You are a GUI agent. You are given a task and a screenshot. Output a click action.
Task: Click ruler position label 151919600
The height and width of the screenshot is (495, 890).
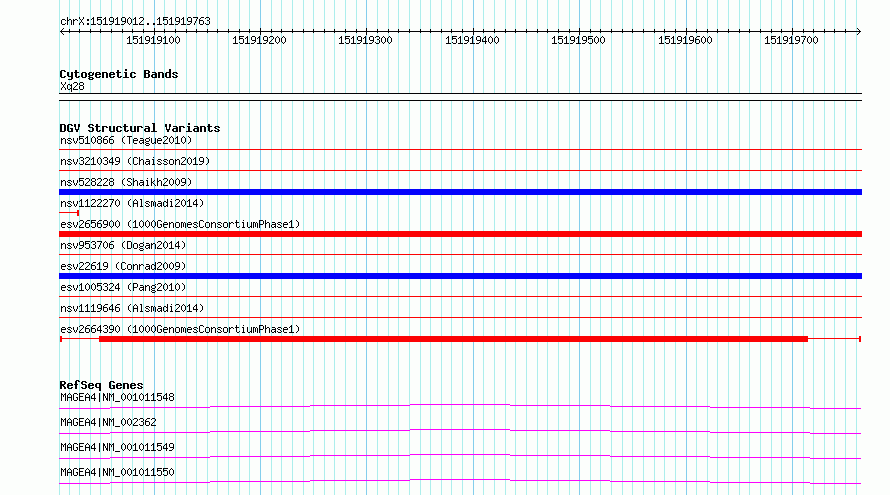click(685, 40)
